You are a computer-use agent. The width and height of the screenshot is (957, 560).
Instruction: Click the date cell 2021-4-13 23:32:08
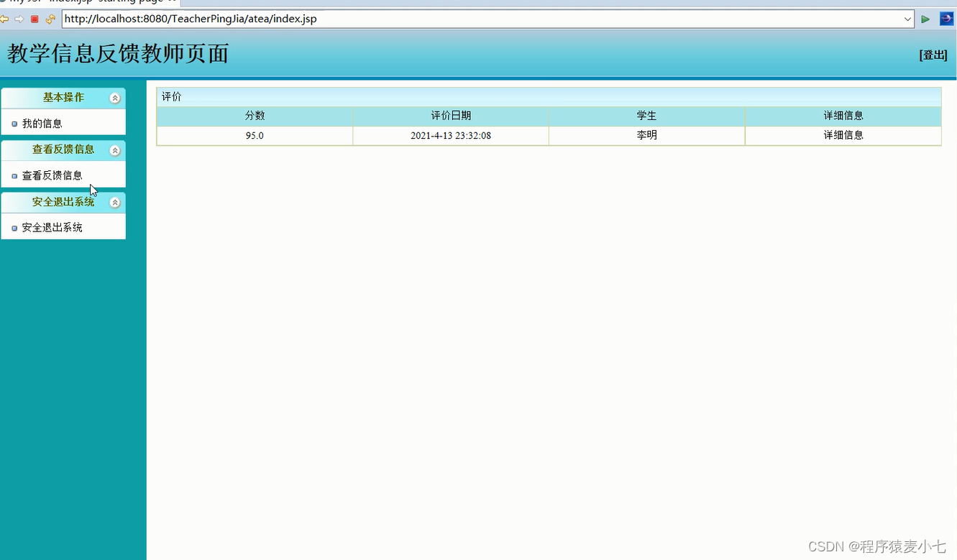click(x=451, y=135)
